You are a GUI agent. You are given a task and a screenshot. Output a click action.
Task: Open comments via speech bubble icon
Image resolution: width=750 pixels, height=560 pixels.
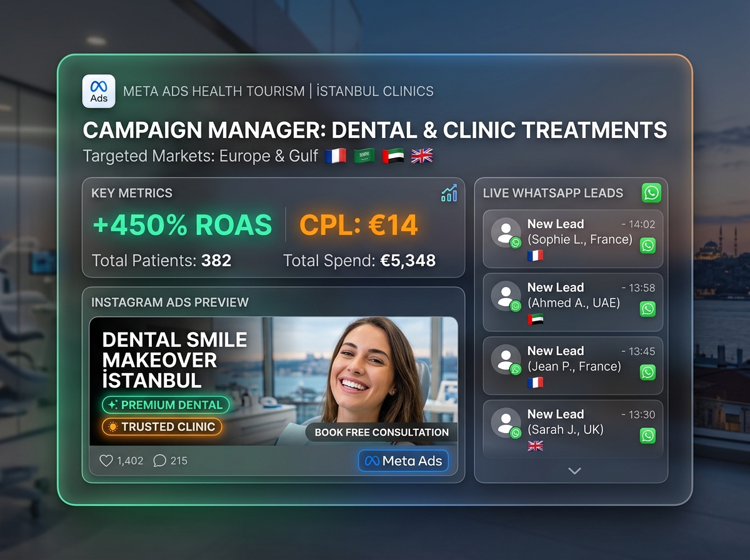pos(159,461)
